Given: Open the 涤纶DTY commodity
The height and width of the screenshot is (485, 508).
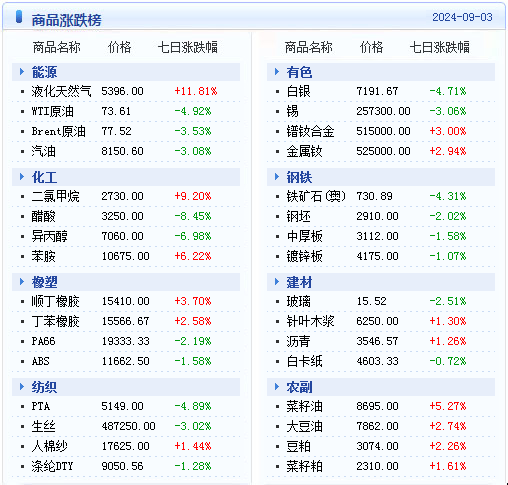Looking at the screenshot, I should tap(52, 466).
